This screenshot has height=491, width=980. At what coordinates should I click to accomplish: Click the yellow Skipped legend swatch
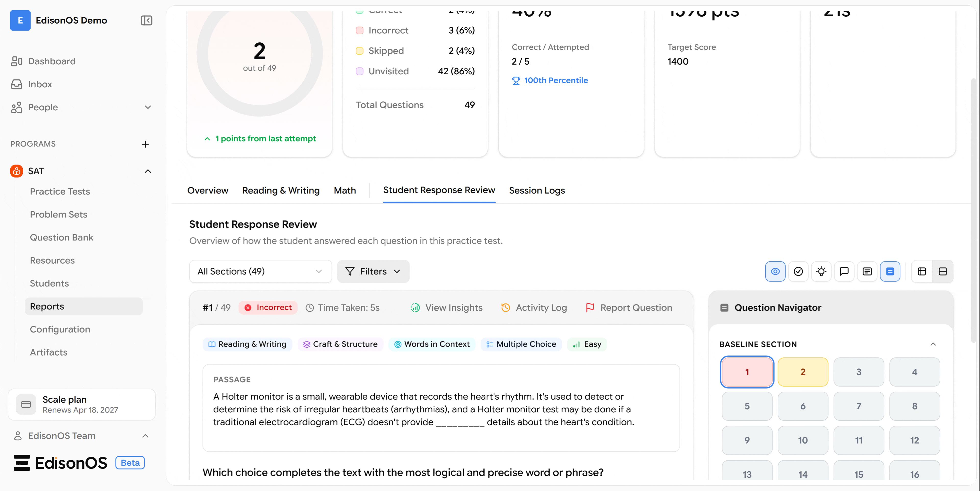pos(359,51)
